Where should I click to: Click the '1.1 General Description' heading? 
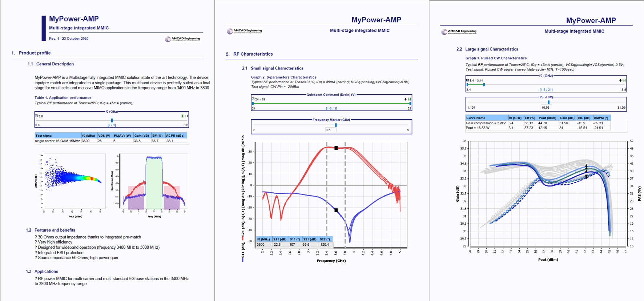(51, 64)
